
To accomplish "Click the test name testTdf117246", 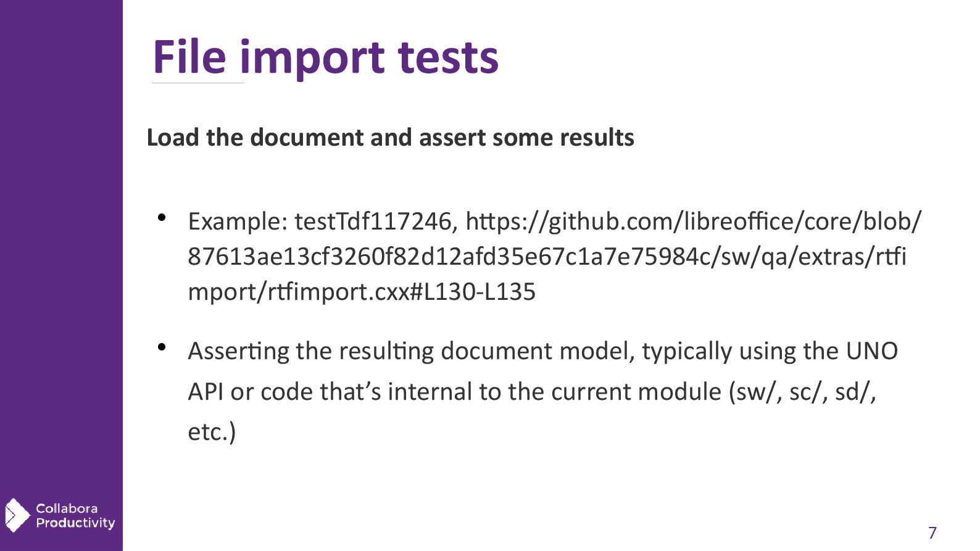I will [x=373, y=222].
